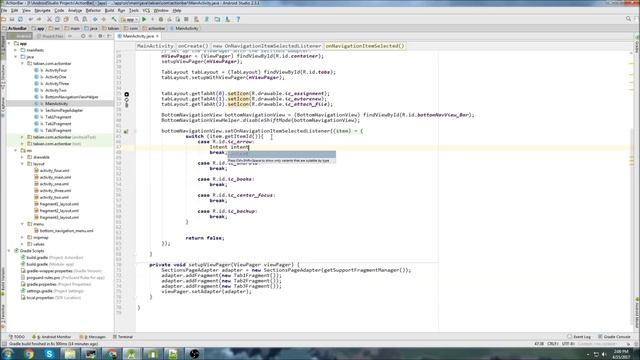This screenshot has width=640, height=360.
Task: Click the onNavigationItemSelected() breadcrumb
Action: point(365,46)
